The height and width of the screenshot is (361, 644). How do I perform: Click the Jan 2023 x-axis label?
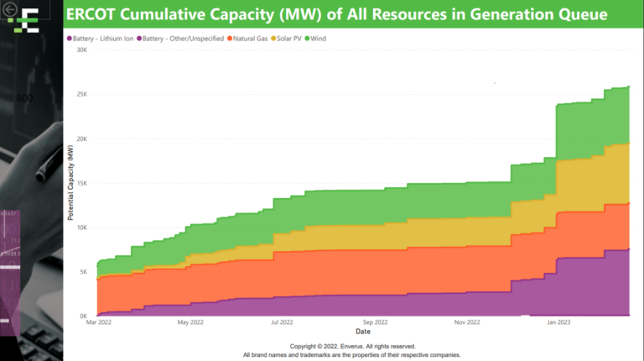point(558,322)
